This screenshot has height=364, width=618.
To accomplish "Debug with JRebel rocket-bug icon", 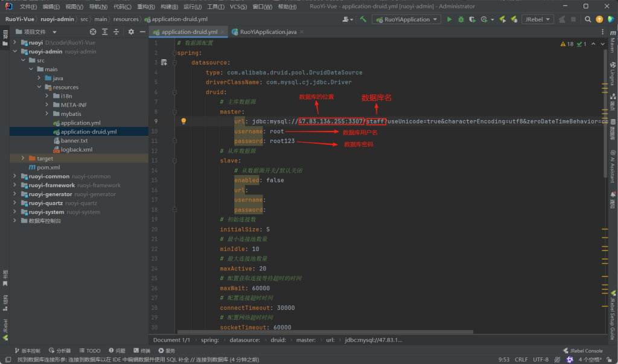I will click(x=514, y=19).
